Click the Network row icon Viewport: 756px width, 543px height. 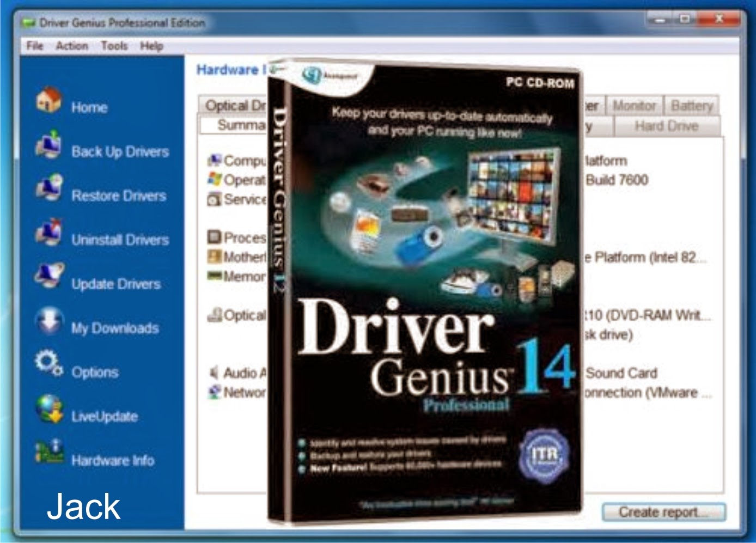215,392
